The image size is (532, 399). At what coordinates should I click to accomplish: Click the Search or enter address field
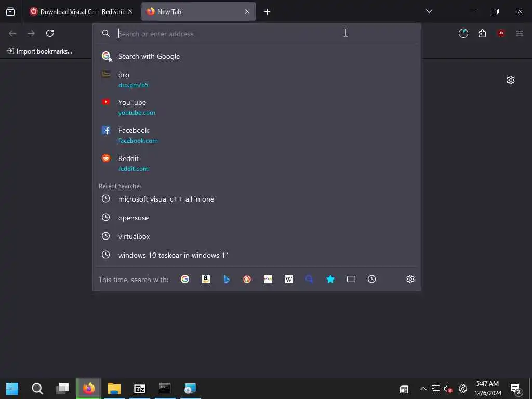[257, 34]
